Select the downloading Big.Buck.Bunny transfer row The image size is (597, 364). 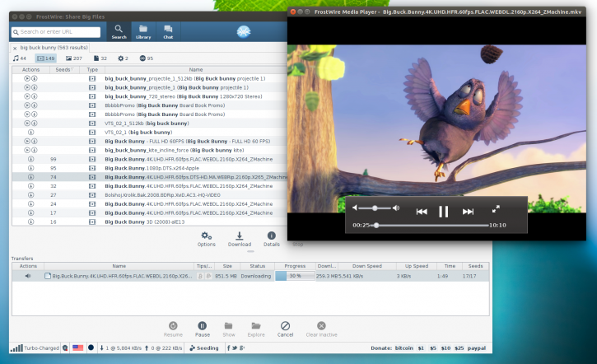[250, 276]
